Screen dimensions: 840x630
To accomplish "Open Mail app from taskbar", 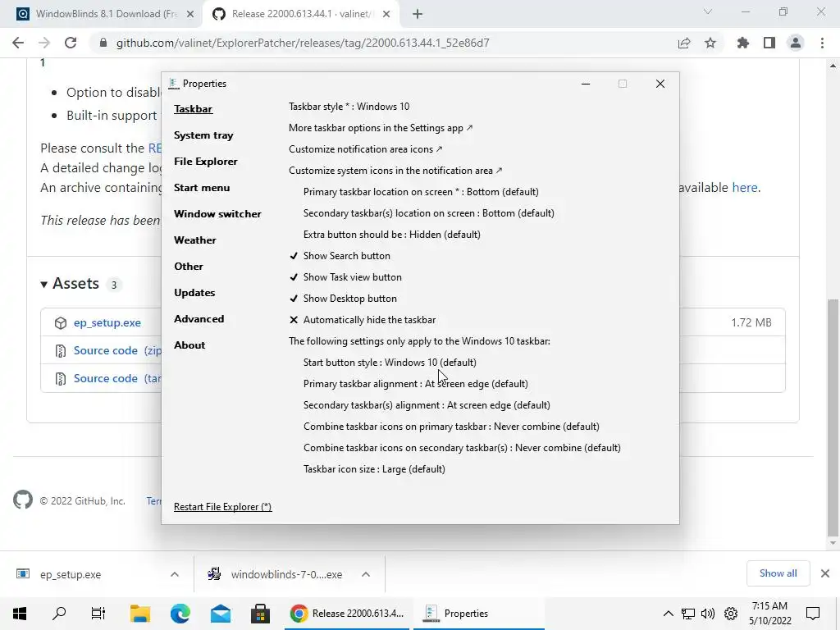I will point(221,614).
